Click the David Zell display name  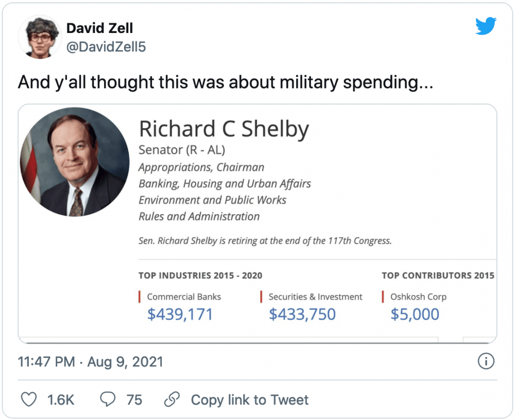(99, 28)
